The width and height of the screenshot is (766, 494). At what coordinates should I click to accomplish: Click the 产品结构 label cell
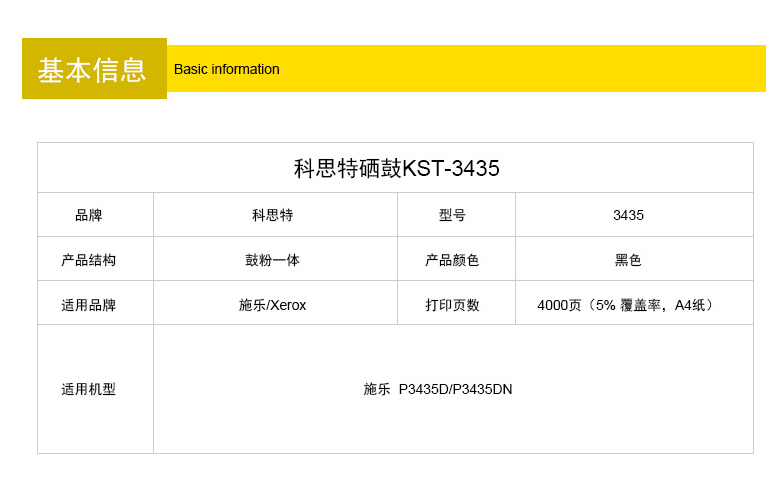pyautogui.click(x=89, y=260)
